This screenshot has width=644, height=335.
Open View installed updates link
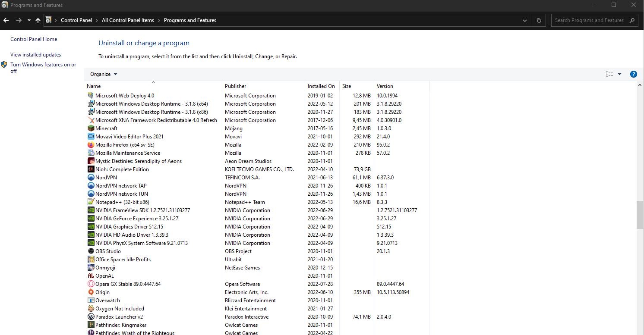coord(36,55)
